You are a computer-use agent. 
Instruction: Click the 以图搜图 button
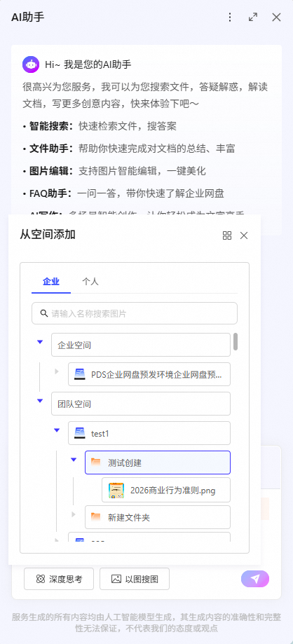[135, 579]
